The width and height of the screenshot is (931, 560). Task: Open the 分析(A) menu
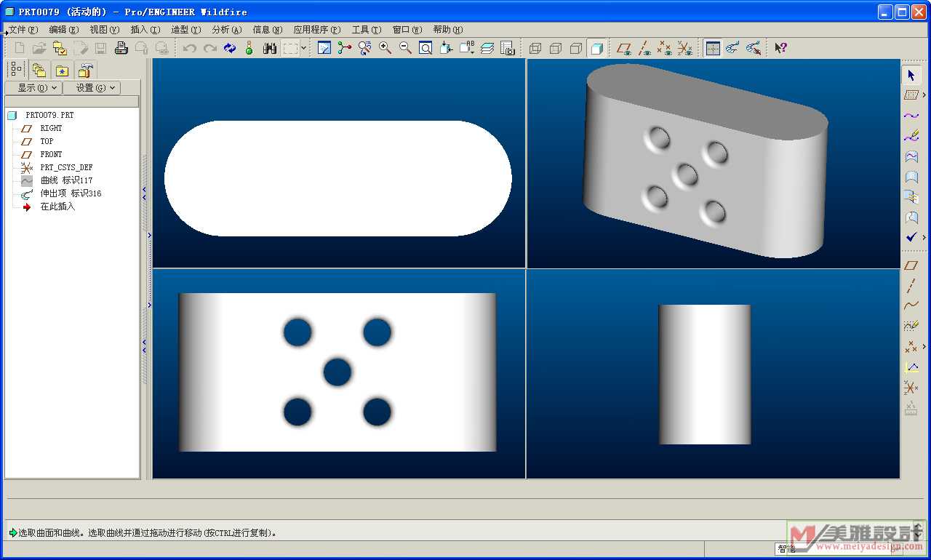[227, 30]
